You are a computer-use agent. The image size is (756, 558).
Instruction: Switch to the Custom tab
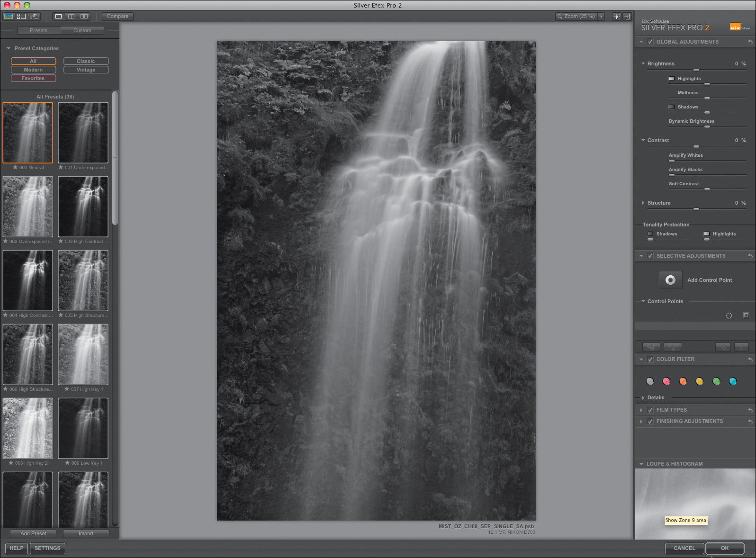(x=82, y=30)
